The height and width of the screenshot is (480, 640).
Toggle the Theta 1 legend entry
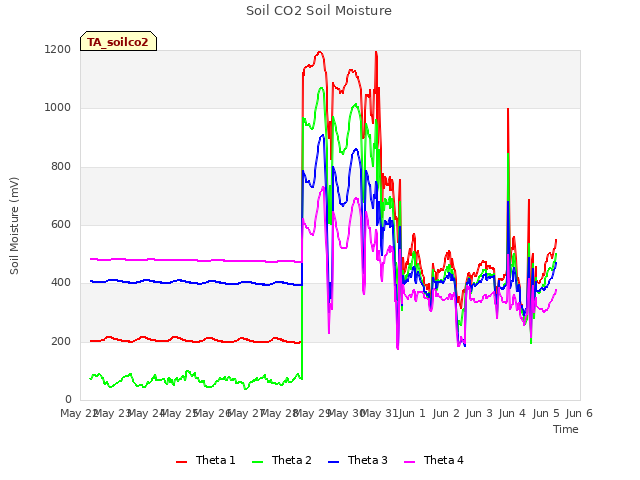pos(206,460)
